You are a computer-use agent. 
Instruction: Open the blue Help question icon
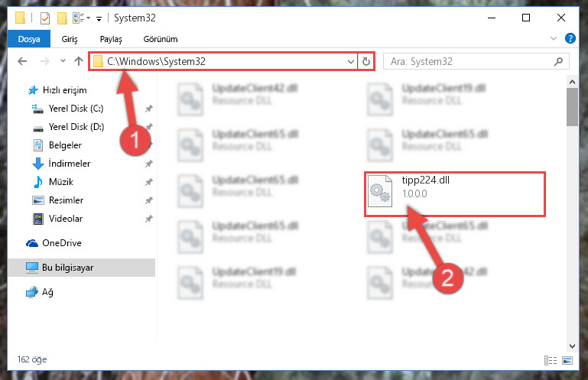click(570, 38)
